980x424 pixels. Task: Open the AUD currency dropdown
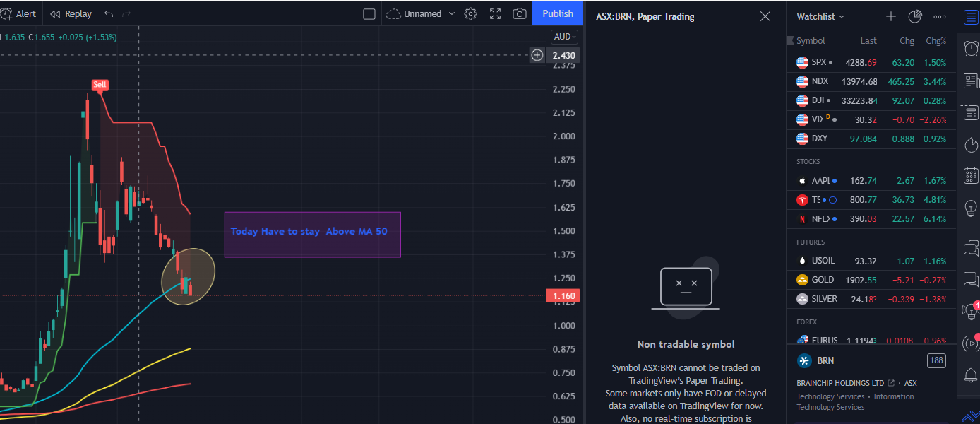pyautogui.click(x=565, y=37)
